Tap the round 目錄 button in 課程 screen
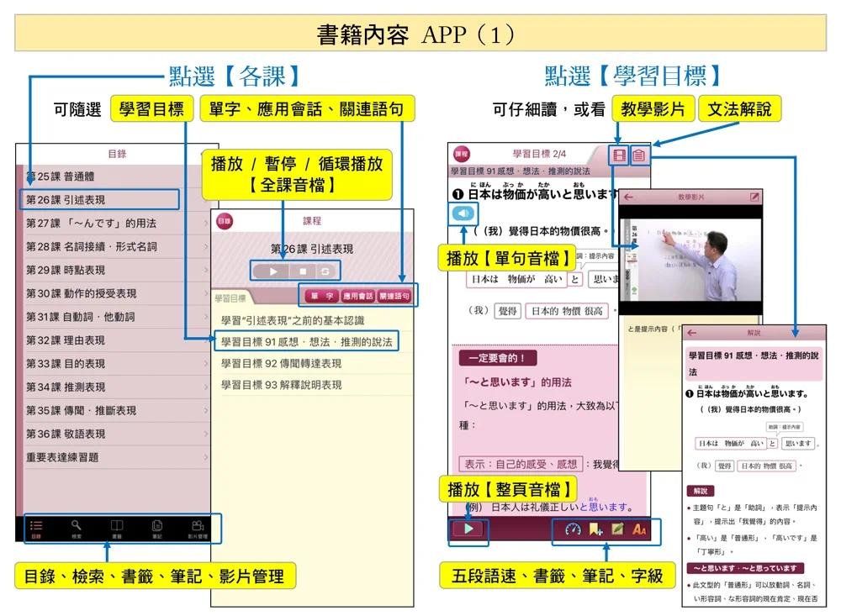The image size is (841, 616). coord(225,221)
